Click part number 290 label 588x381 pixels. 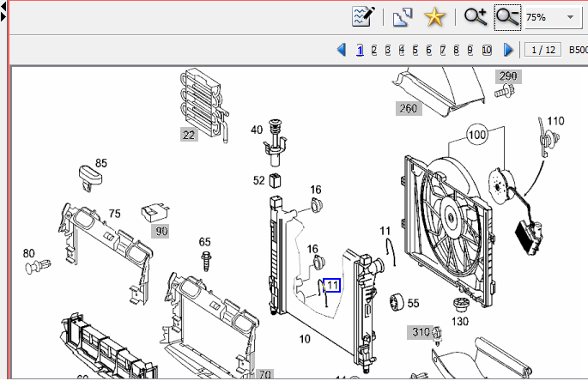click(510, 76)
